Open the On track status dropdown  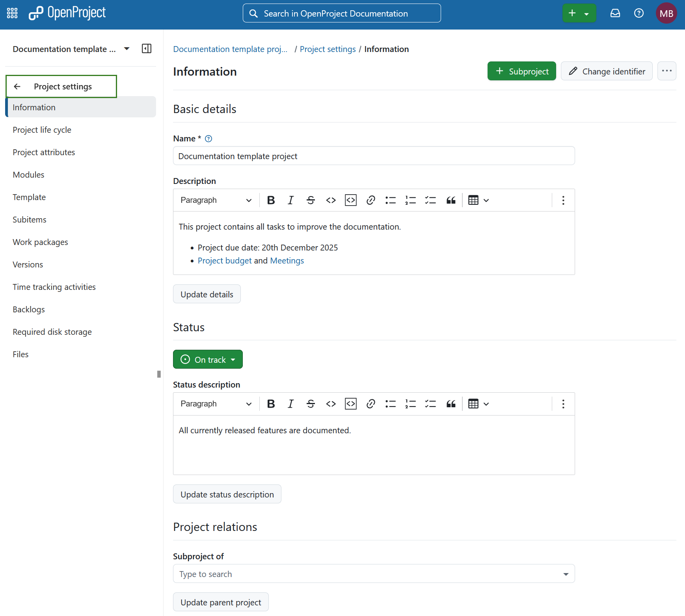(x=208, y=359)
